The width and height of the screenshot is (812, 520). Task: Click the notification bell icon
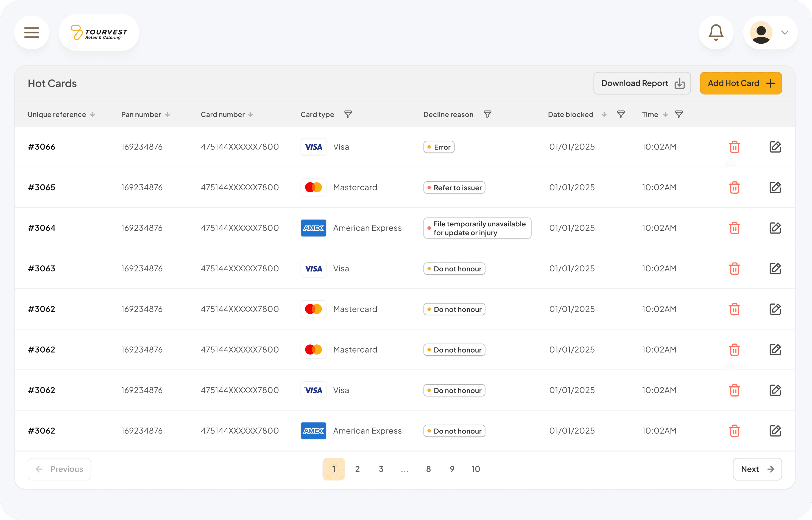[716, 33]
